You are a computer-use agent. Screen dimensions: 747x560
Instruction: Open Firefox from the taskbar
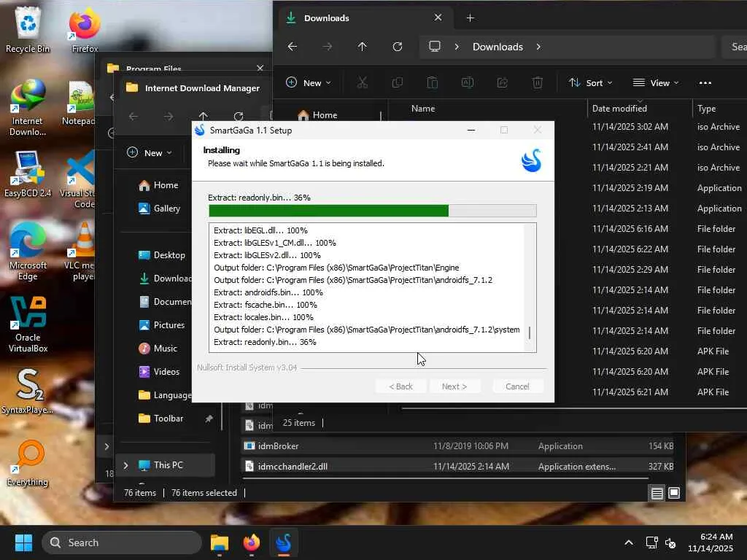(252, 542)
